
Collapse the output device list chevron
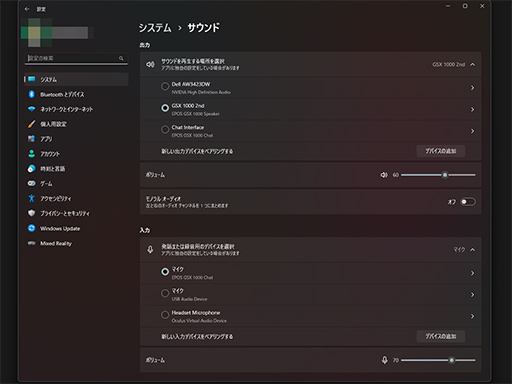(x=473, y=64)
